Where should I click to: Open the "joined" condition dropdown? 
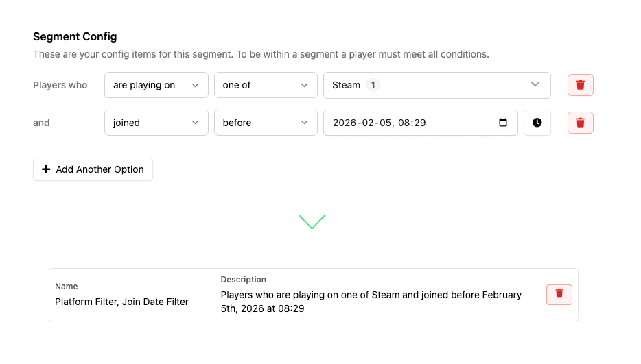pos(156,123)
